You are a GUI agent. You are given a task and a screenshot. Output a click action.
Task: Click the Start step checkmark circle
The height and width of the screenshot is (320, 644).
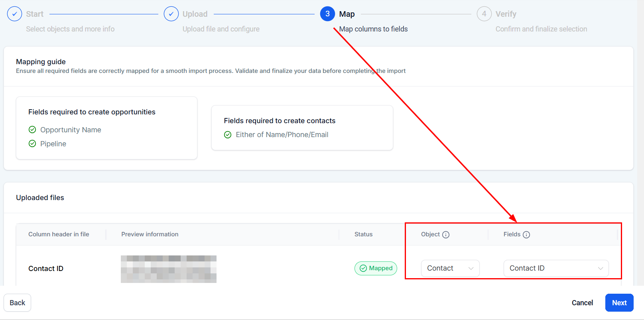click(x=14, y=14)
